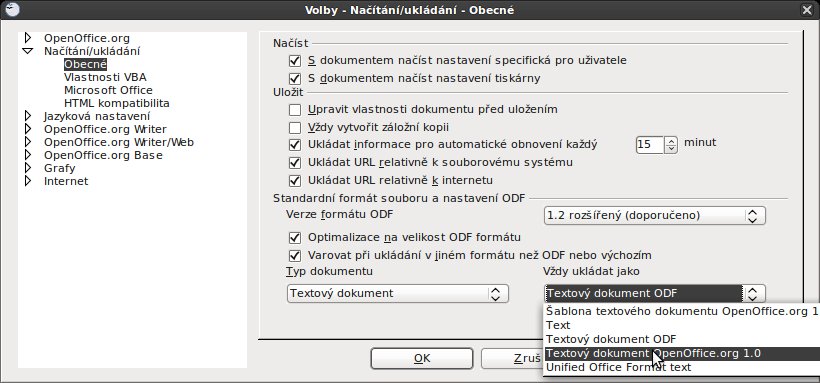Toggle warning when saving in non-ODF format
Viewport: 820px width, 383px height.
tap(295, 256)
